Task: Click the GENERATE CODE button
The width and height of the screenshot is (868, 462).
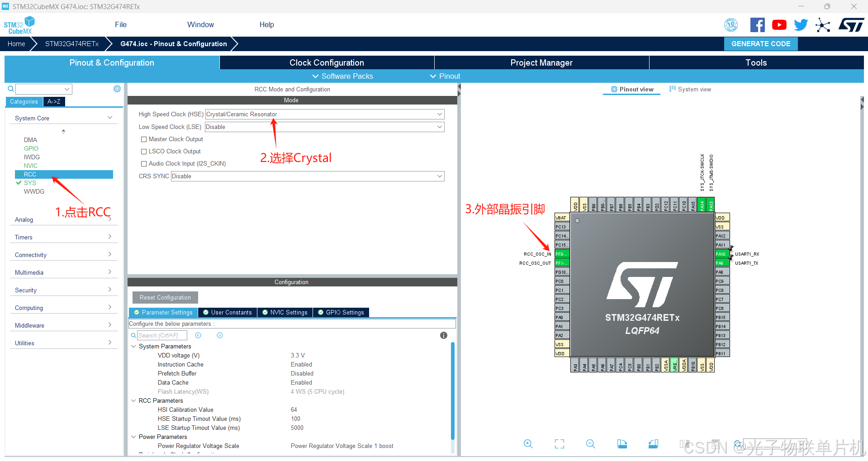Action: 761,44
